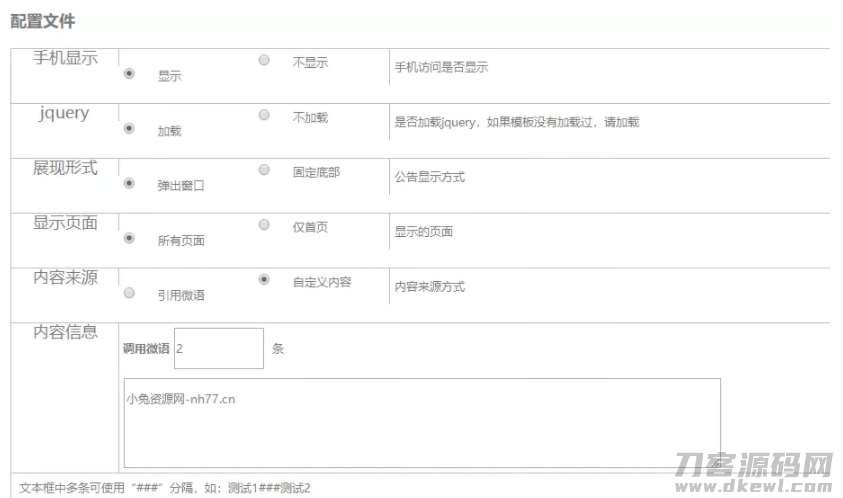
Task: Click the jquery row label
Action: 65,113
